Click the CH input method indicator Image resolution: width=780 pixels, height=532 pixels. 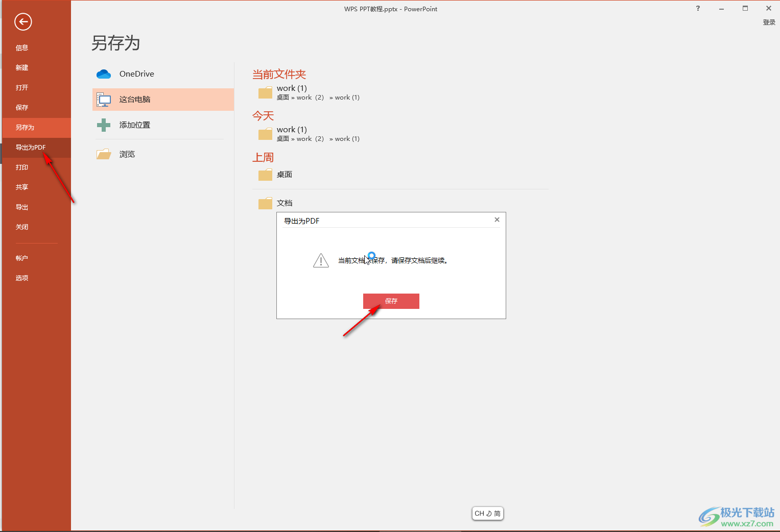click(488, 514)
